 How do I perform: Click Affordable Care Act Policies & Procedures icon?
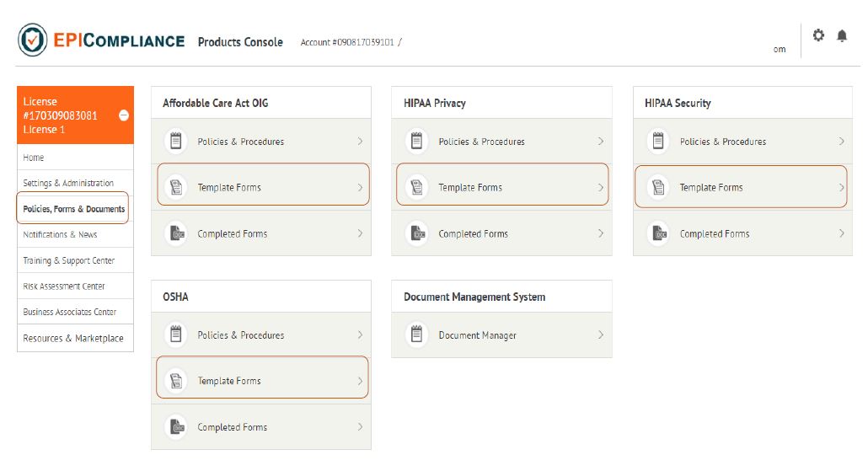tap(176, 142)
